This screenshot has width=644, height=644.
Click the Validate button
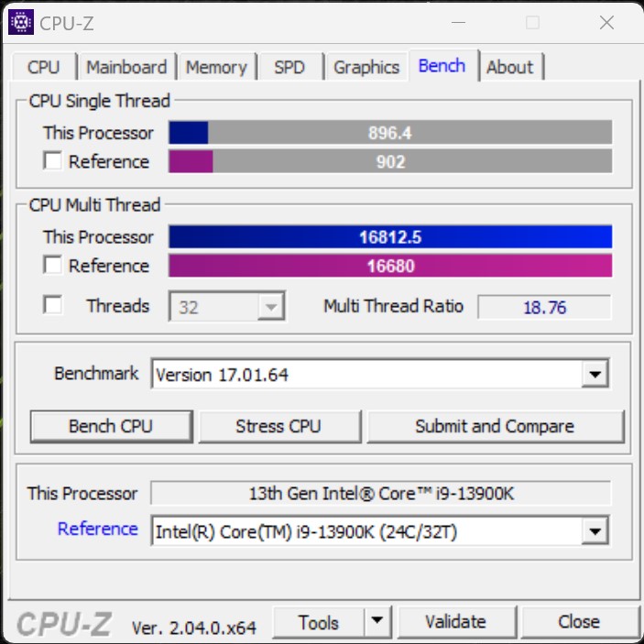tap(456, 622)
